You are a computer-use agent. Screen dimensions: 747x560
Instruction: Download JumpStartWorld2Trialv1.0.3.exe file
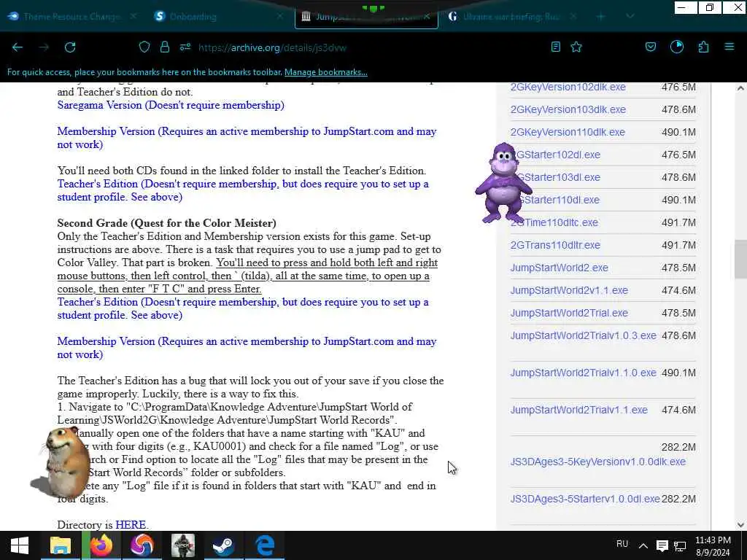(x=583, y=335)
